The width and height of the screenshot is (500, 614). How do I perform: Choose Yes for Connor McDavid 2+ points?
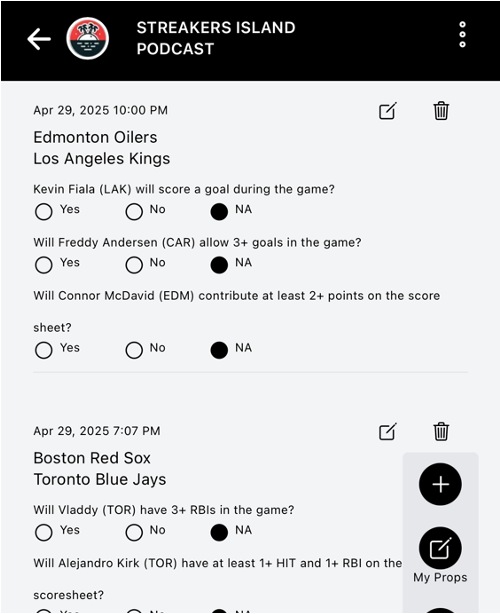click(x=43, y=350)
